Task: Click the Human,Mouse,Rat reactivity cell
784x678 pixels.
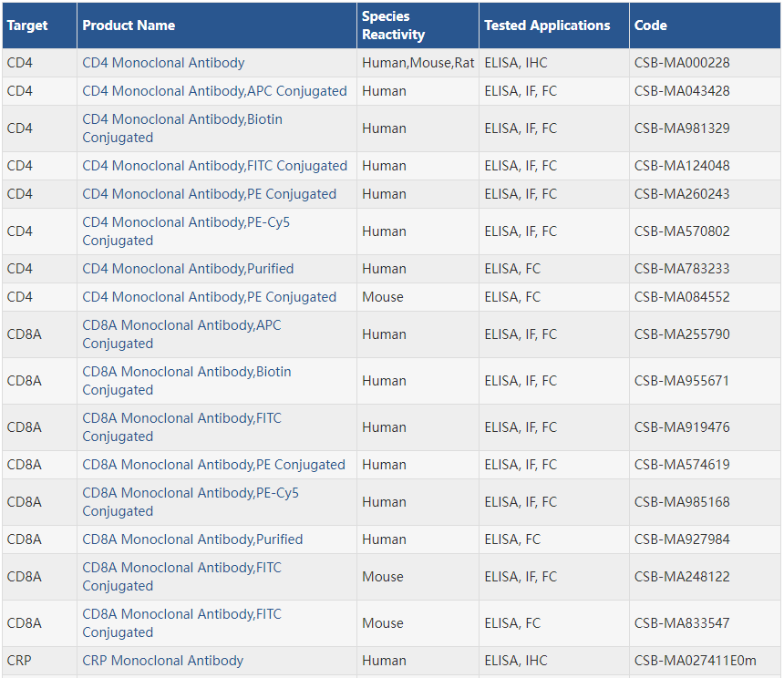Action: point(418,63)
